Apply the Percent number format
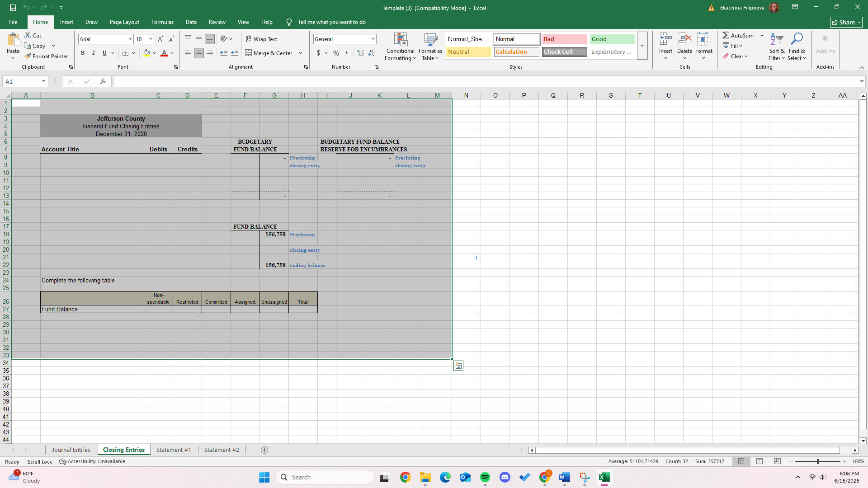The width and height of the screenshot is (868, 488). click(336, 53)
